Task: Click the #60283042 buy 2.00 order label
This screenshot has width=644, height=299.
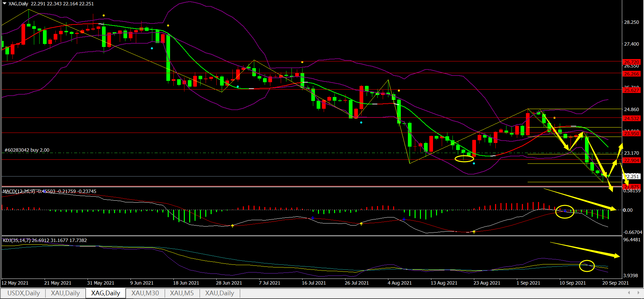Action: pos(27,150)
